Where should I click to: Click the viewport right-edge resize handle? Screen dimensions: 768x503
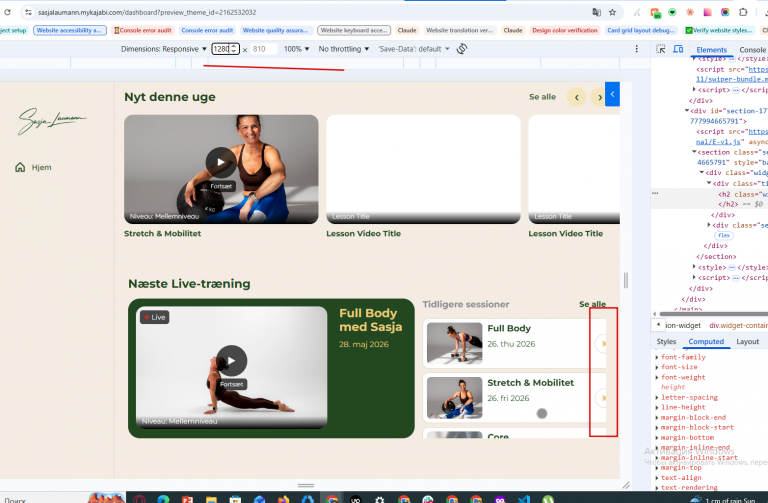[625, 280]
